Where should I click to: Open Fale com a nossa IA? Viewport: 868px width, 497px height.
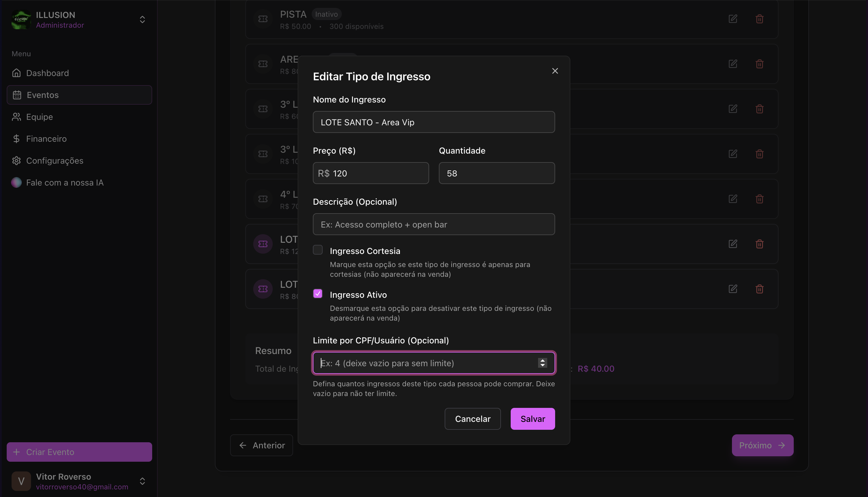(x=65, y=182)
